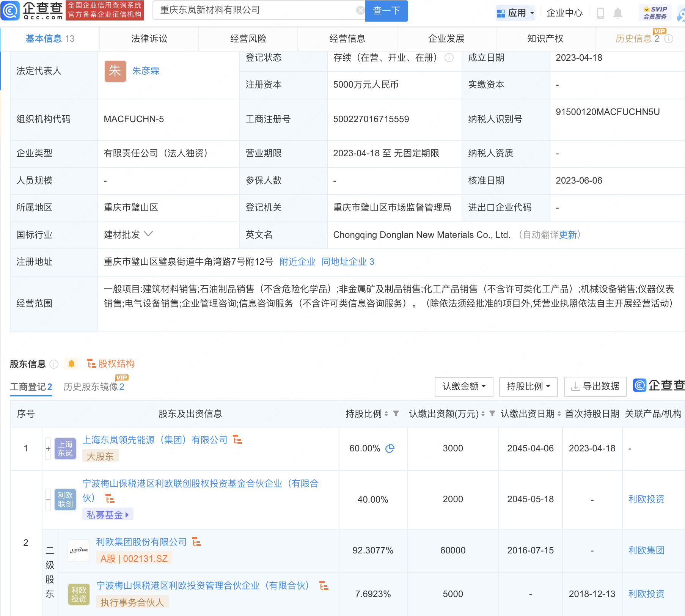
Task: Expand row 1 with the plus toggle
Action: pyautogui.click(x=48, y=449)
